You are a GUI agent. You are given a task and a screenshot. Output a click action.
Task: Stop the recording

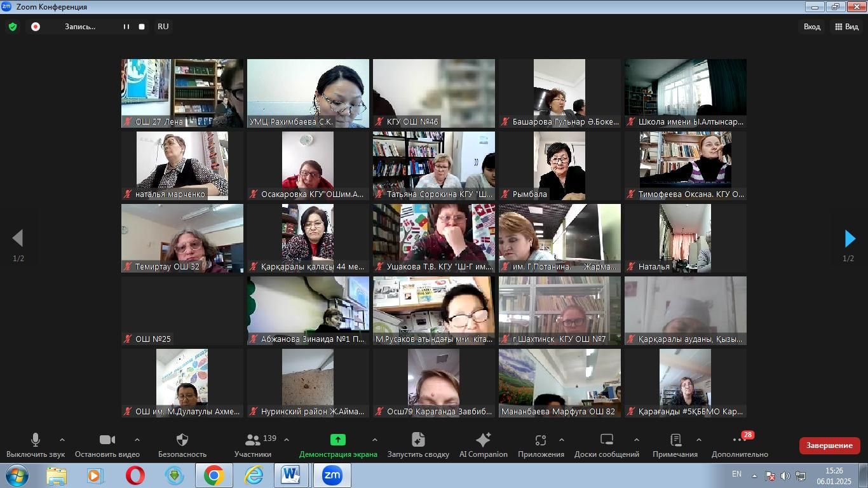[142, 27]
